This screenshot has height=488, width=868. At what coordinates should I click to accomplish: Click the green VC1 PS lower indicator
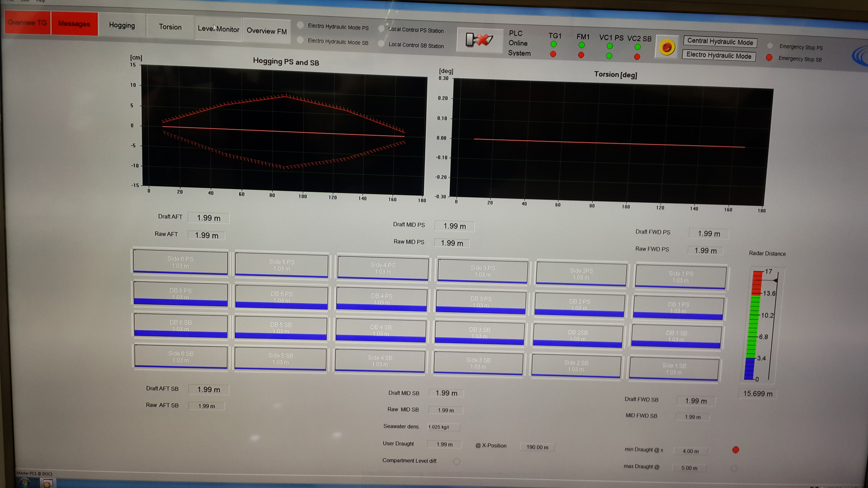coord(609,56)
